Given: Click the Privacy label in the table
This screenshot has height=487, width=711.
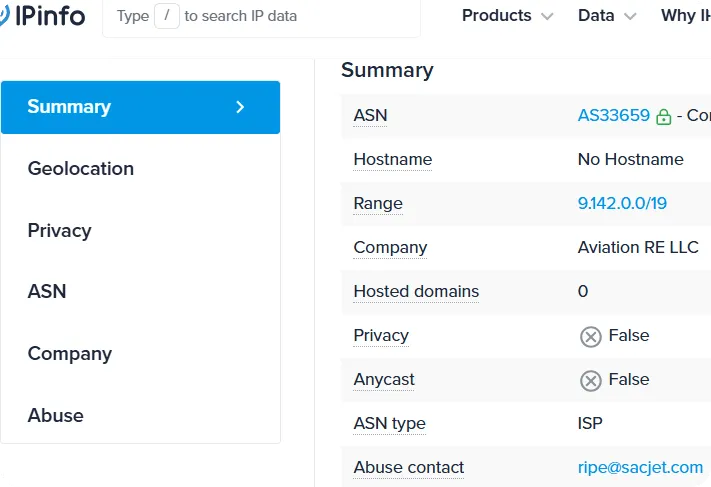Looking at the screenshot, I should pos(381,336).
